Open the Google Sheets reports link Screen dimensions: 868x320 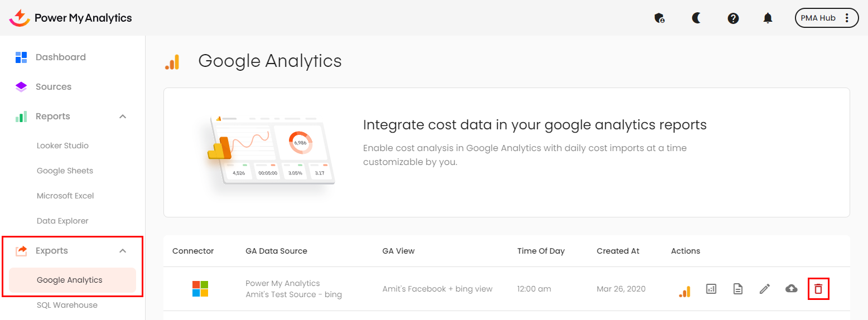[65, 171]
